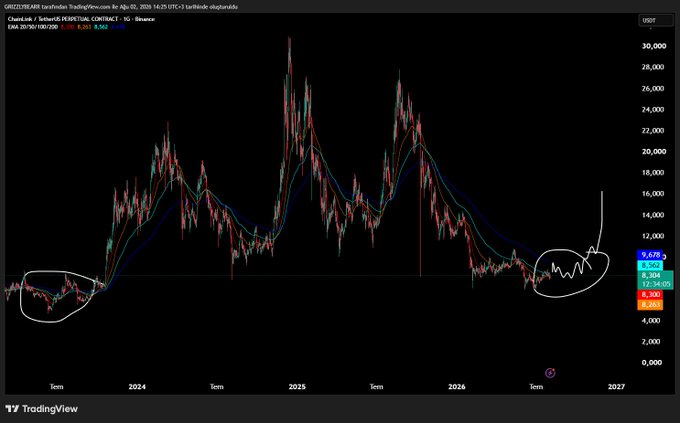The width and height of the screenshot is (680, 423).
Task: Click the red EMA legend value 8,300
Action: [67, 27]
